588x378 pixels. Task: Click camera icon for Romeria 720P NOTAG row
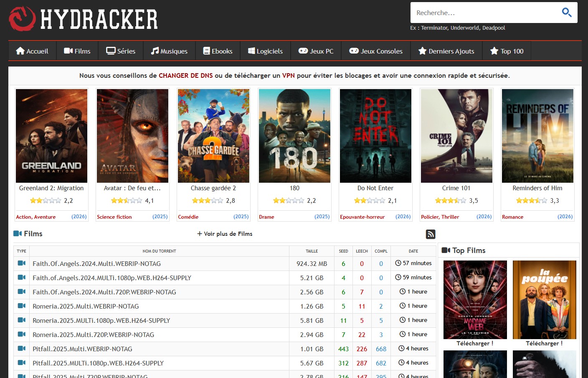click(x=22, y=335)
